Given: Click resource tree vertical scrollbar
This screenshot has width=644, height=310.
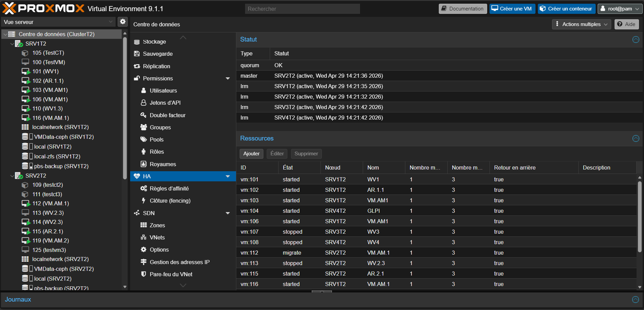Looking at the screenshot, I should (x=125, y=108).
